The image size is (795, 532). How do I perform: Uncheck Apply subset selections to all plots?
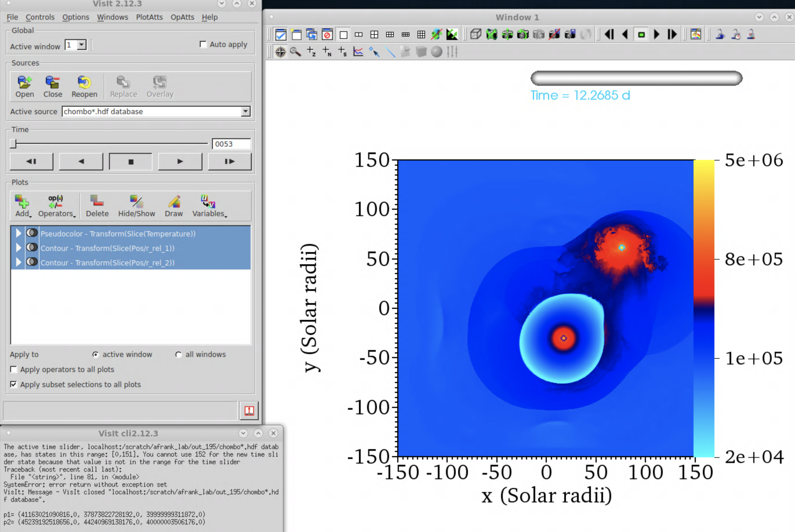tap(14, 385)
